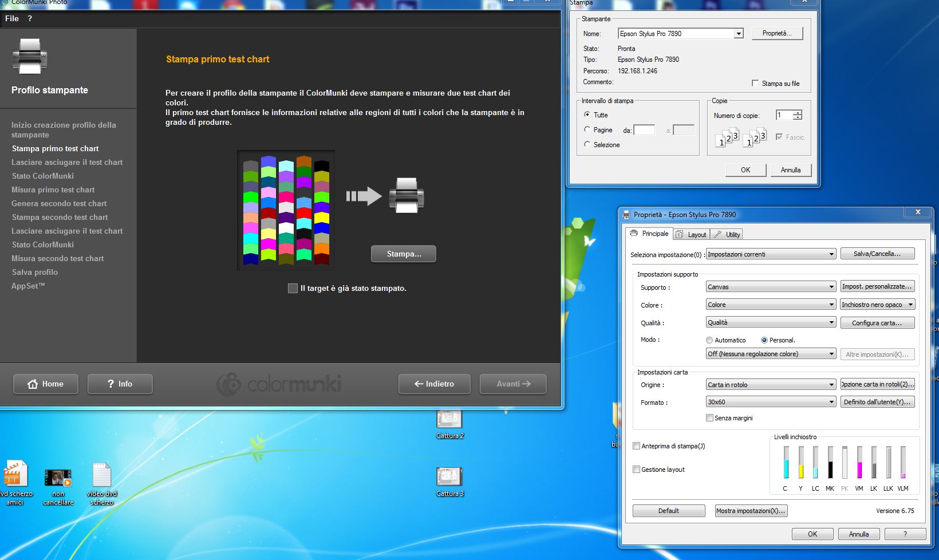Click 'Mostra impostazioni' button
This screenshot has width=939, height=560.
pos(751,511)
